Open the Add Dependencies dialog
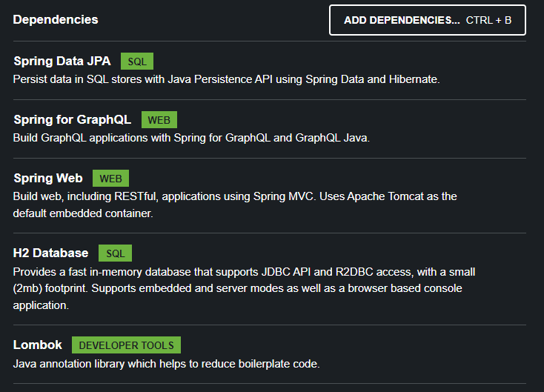This screenshot has width=544, height=392. click(428, 20)
